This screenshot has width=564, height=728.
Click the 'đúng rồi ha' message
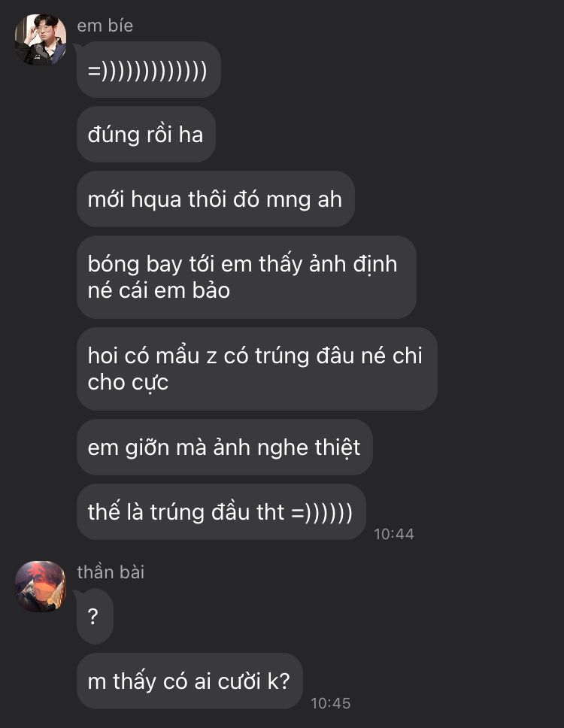[146, 134]
